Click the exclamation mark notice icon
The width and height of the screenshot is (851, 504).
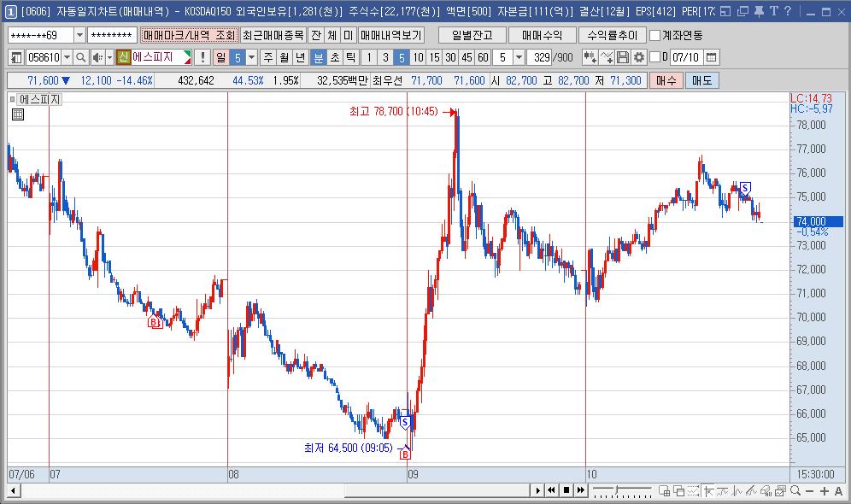click(202, 57)
